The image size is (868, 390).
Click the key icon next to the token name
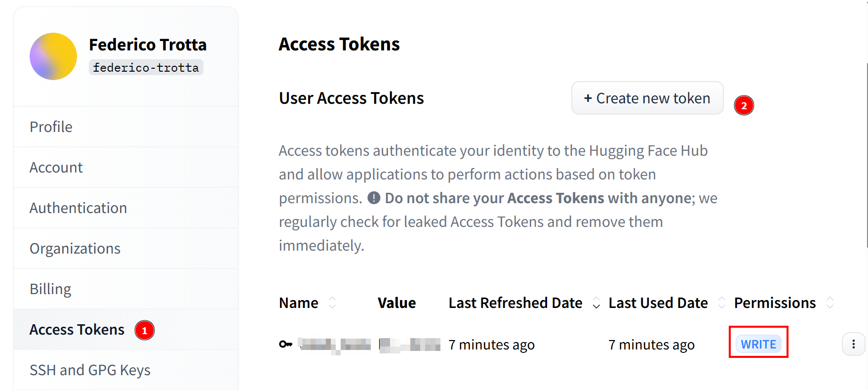click(285, 345)
